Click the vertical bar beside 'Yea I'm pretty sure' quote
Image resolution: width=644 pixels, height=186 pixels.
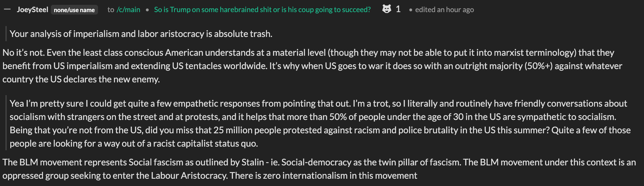click(x=6, y=123)
